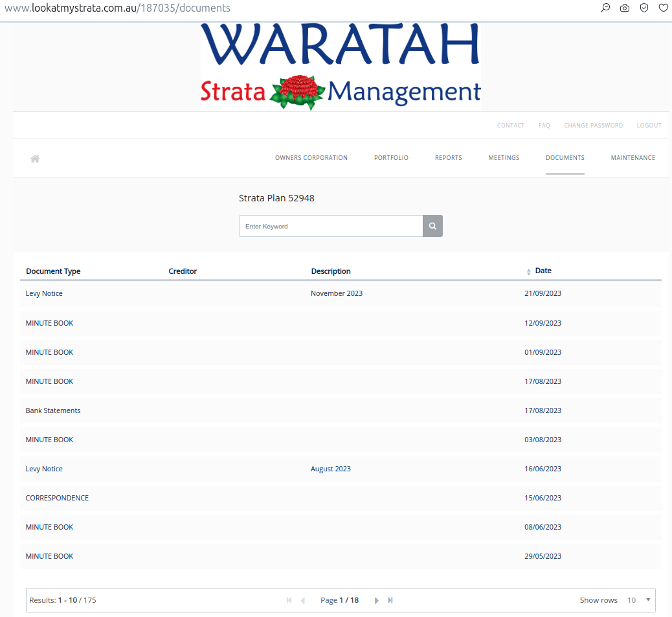
Task: Click the Change Password link
Action: click(593, 126)
